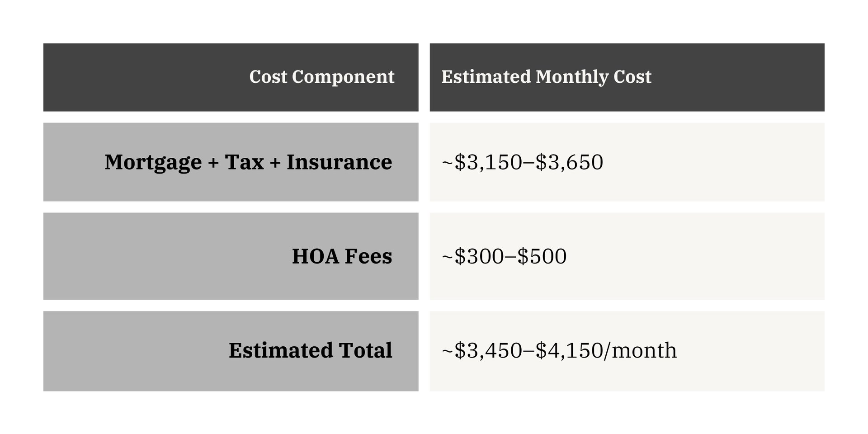Click the Cost Component header cell
This screenshot has height=434, width=868.
point(231,77)
